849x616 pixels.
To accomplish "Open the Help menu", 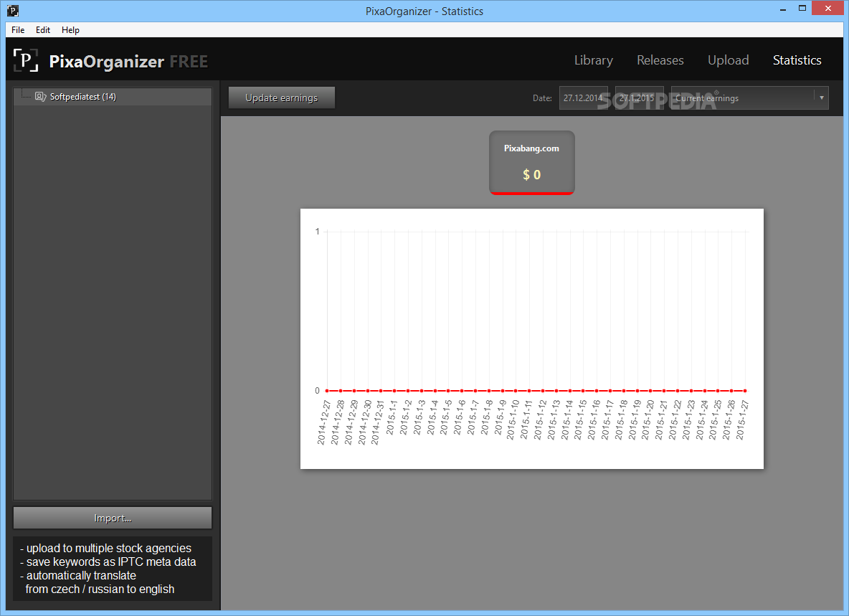I will (70, 30).
